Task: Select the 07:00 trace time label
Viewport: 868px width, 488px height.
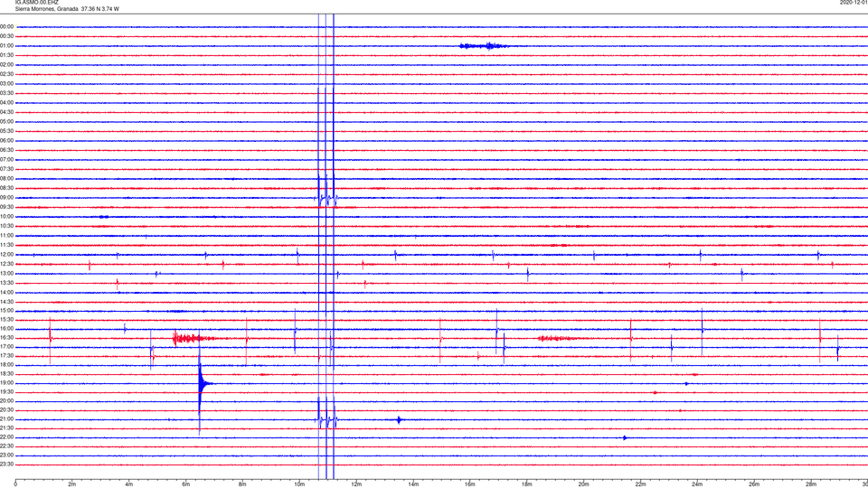Action: [x=6, y=159]
